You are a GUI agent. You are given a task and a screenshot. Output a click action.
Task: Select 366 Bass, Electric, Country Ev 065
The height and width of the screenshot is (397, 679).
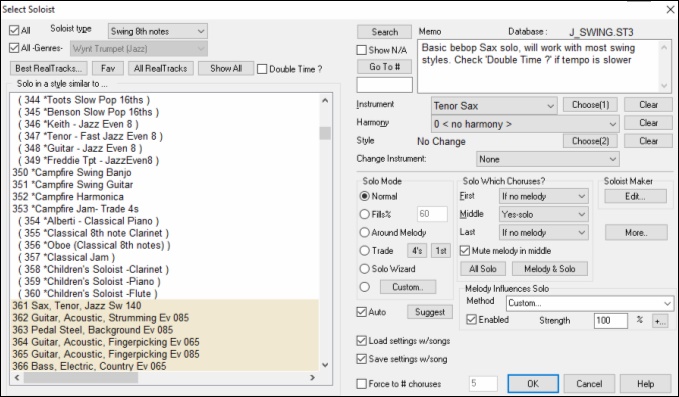165,366
